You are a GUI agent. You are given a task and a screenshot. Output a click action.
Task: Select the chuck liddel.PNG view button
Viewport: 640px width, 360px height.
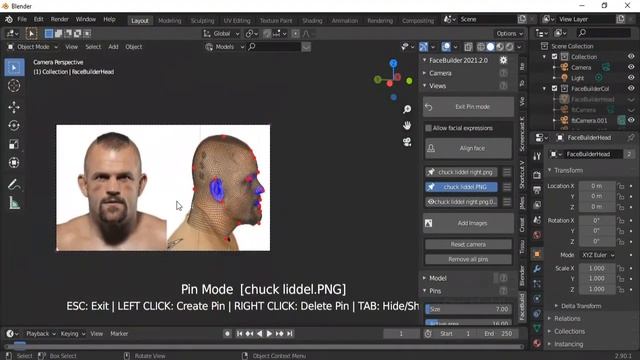pyautogui.click(x=461, y=187)
